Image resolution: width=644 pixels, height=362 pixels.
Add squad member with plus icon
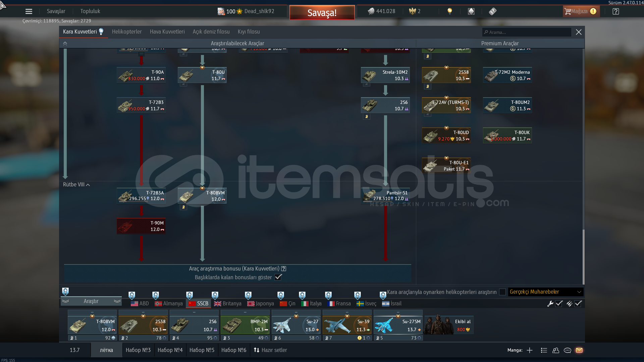tap(530, 350)
